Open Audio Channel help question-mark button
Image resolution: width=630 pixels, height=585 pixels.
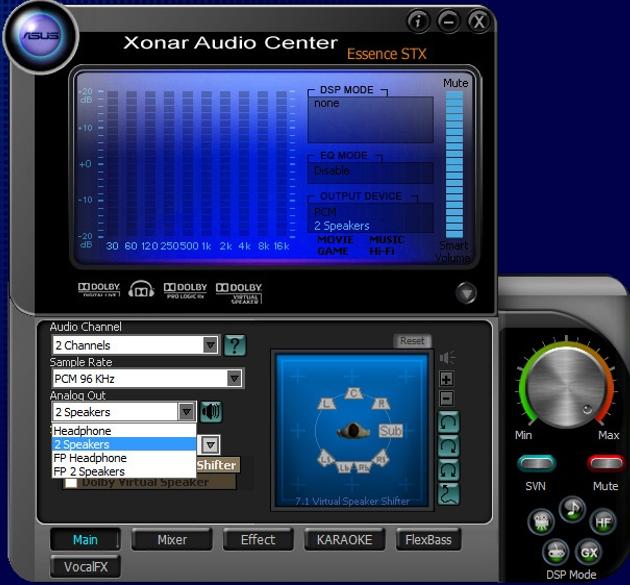(x=235, y=346)
